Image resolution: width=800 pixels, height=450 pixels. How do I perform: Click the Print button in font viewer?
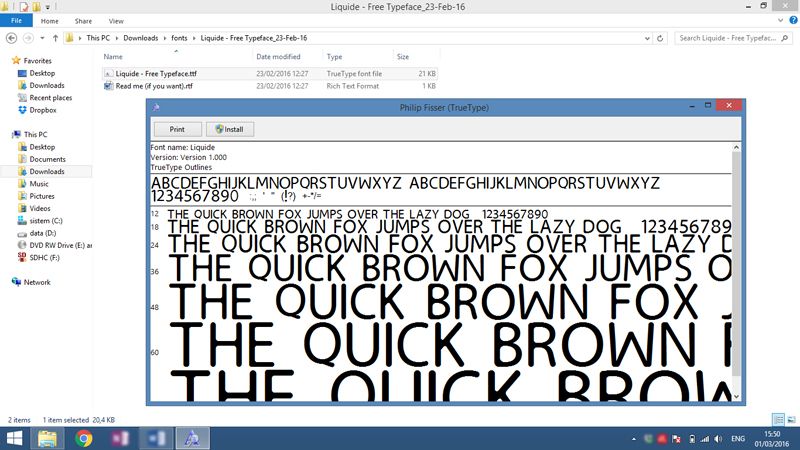178,129
